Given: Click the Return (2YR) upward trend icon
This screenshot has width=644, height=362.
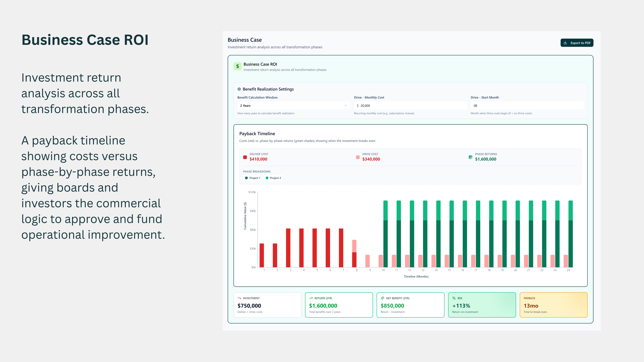Looking at the screenshot, I should coord(311,298).
